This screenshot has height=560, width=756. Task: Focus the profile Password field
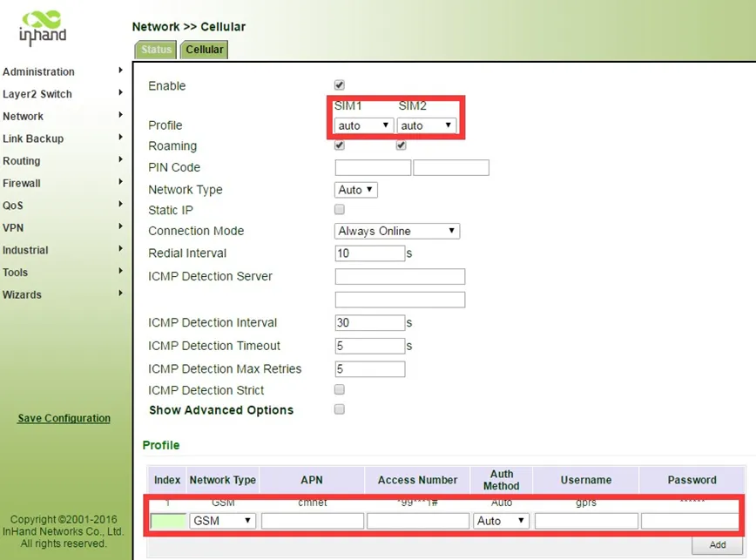pyautogui.click(x=690, y=521)
